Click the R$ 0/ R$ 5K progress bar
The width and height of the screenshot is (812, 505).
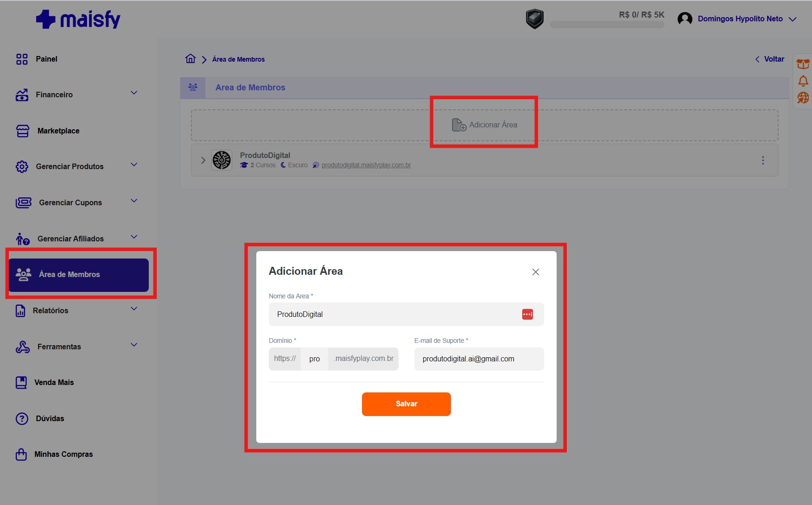[607, 25]
